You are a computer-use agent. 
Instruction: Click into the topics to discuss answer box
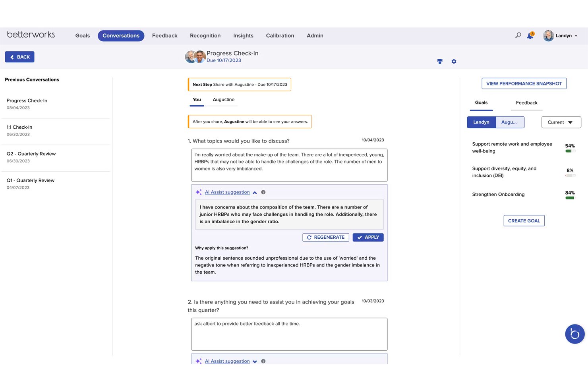pyautogui.click(x=289, y=165)
